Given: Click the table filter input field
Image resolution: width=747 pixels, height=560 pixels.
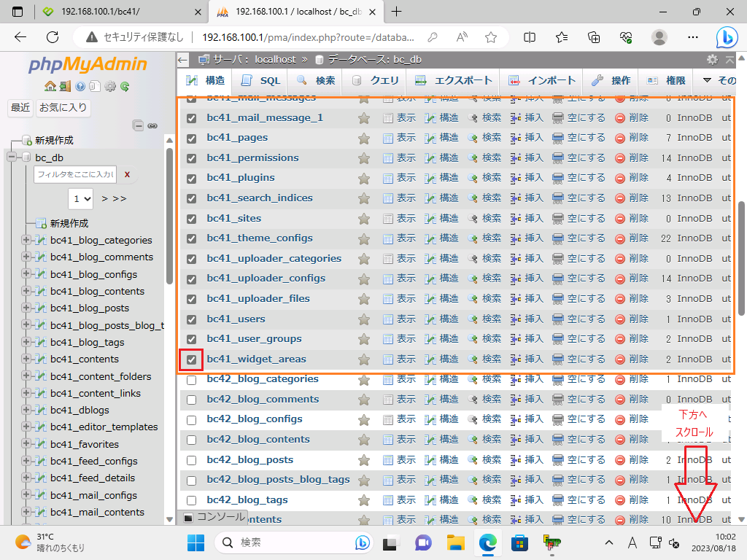Looking at the screenshot, I should (x=75, y=174).
